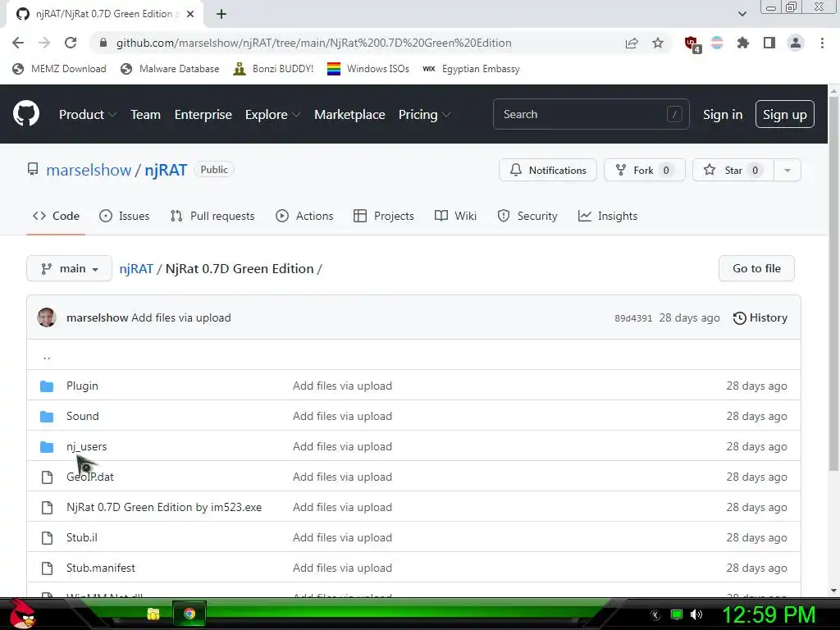
Task: Click the Sign in link
Action: (723, 115)
